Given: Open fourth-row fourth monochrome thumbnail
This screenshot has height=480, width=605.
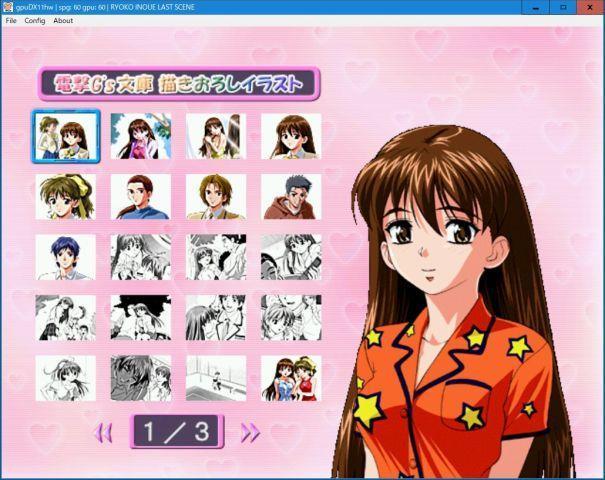Looking at the screenshot, I should (291, 318).
